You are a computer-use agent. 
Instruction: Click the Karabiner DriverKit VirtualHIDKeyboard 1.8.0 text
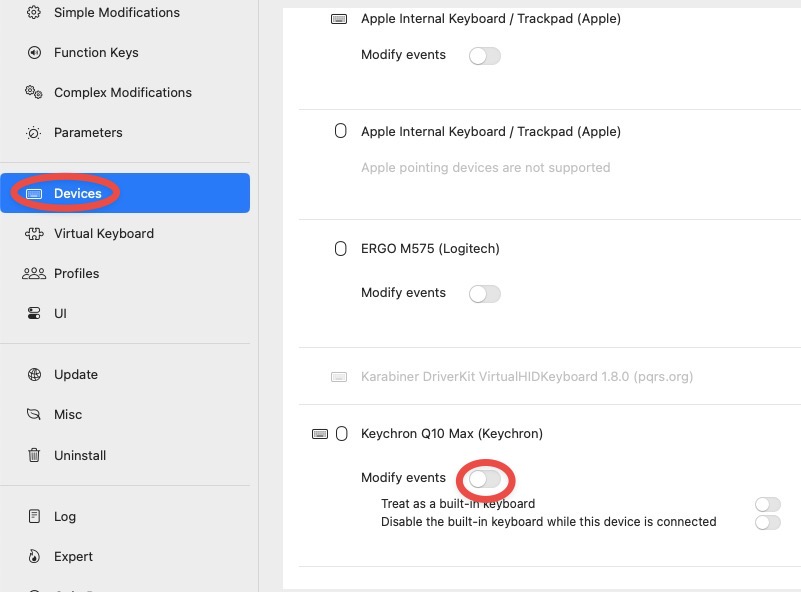tap(527, 377)
